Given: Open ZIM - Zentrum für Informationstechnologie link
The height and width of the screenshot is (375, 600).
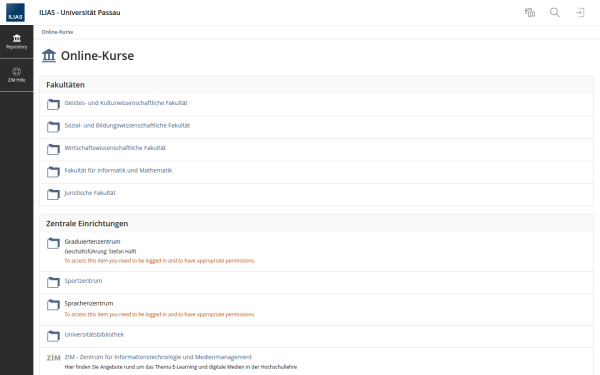Looking at the screenshot, I should click(158, 357).
